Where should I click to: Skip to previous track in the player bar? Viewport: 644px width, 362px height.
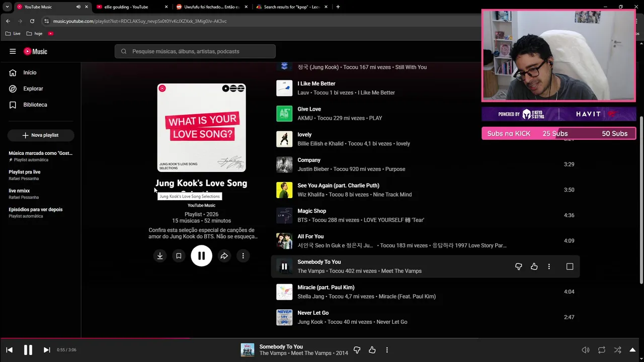coord(9,350)
